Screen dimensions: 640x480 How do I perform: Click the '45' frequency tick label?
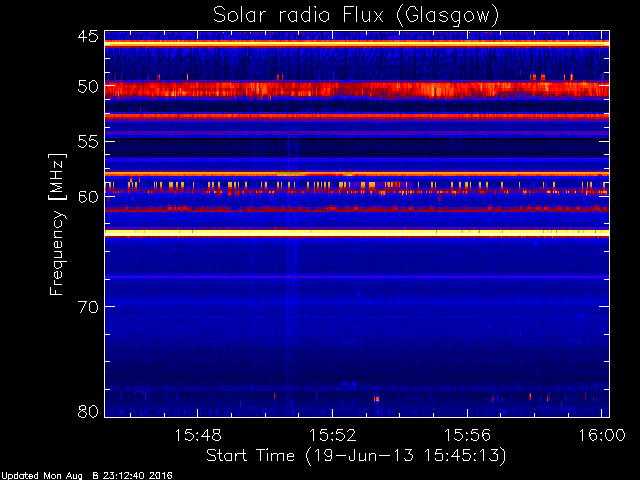[88, 36]
